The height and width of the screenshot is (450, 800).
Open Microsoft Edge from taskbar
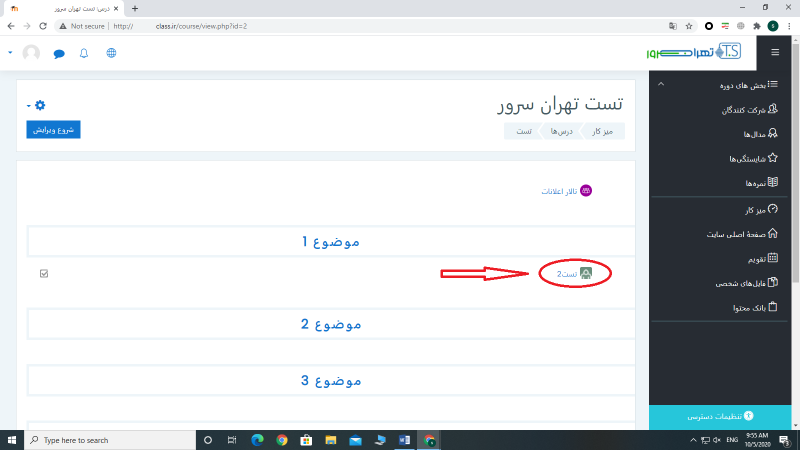click(x=257, y=440)
